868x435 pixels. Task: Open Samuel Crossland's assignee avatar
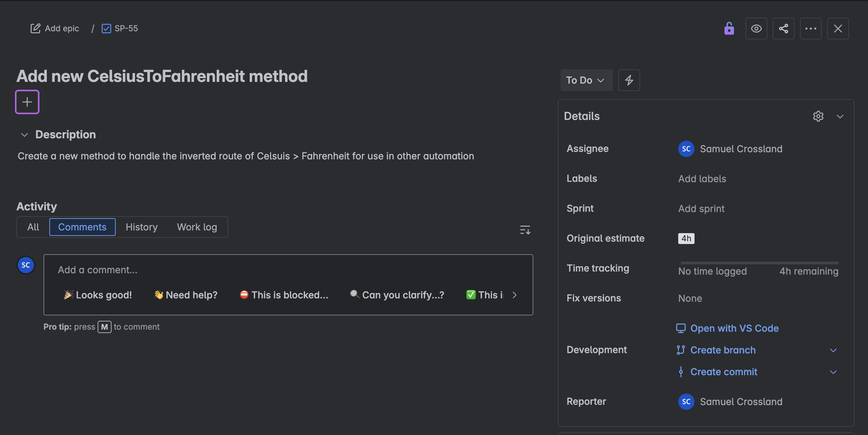(686, 149)
